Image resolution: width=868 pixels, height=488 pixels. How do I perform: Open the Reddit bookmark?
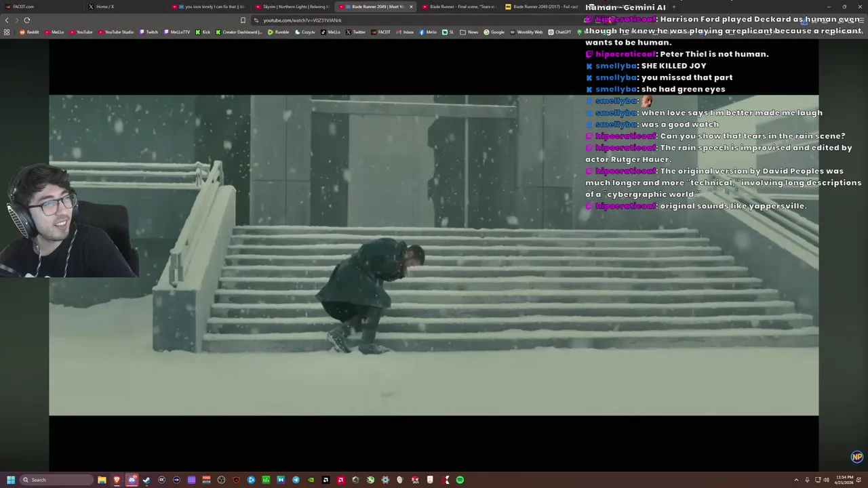(x=30, y=32)
